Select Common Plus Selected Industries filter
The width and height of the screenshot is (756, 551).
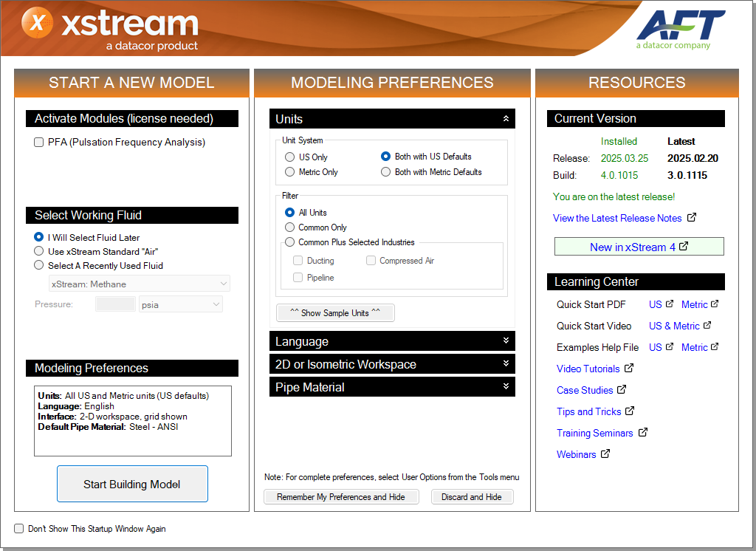pos(289,242)
